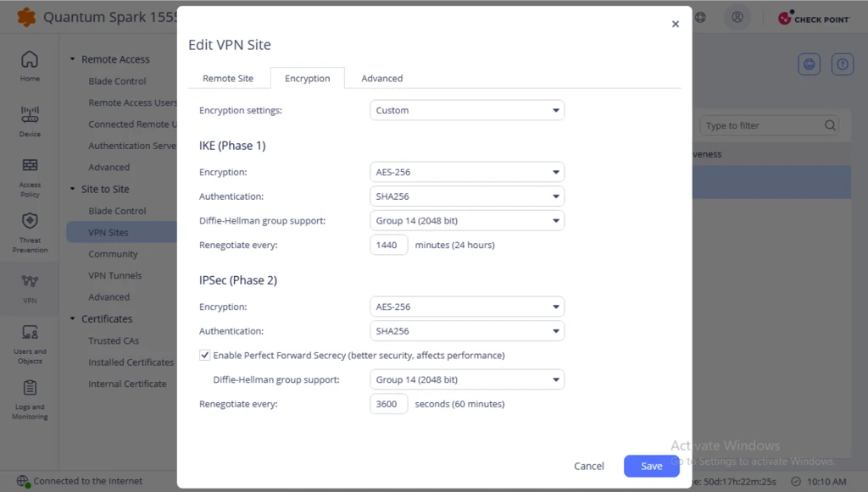This screenshot has height=492, width=868.
Task: Click the user profile icon in header
Action: pyautogui.click(x=737, y=17)
